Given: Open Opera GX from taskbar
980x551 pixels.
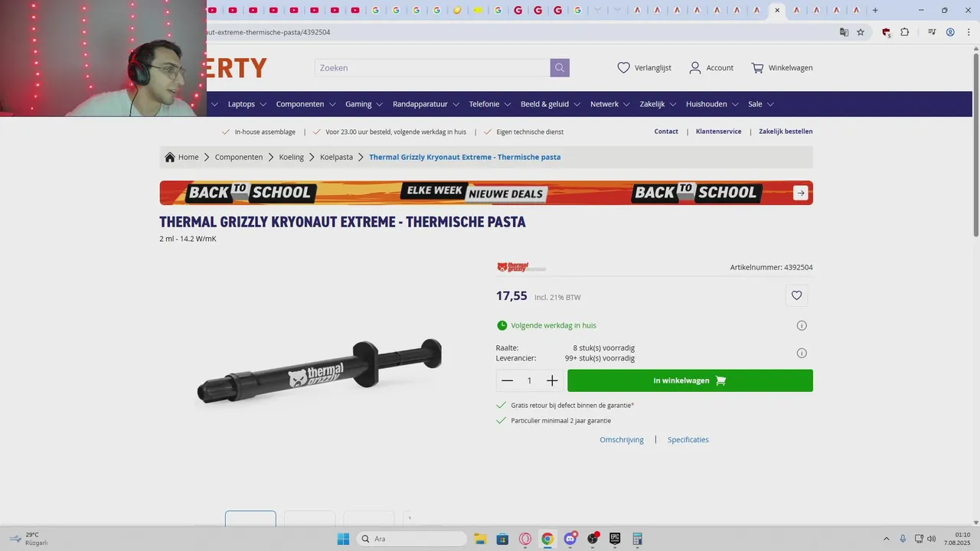Looking at the screenshot, I should coord(525,539).
